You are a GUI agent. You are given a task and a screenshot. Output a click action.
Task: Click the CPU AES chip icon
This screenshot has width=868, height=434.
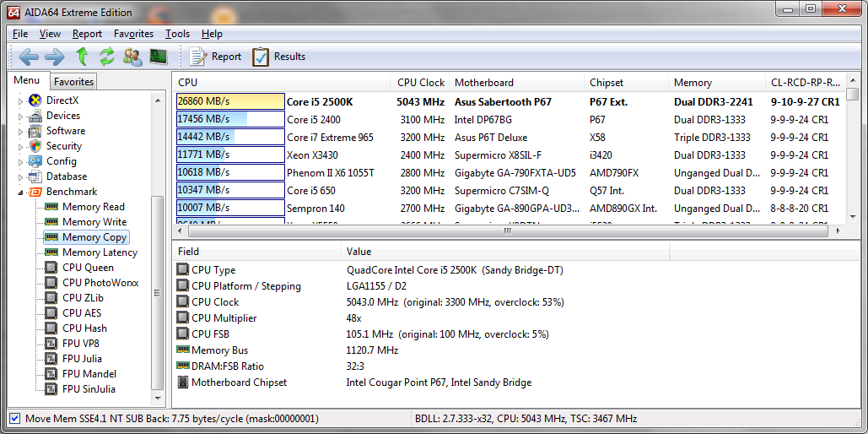(51, 313)
